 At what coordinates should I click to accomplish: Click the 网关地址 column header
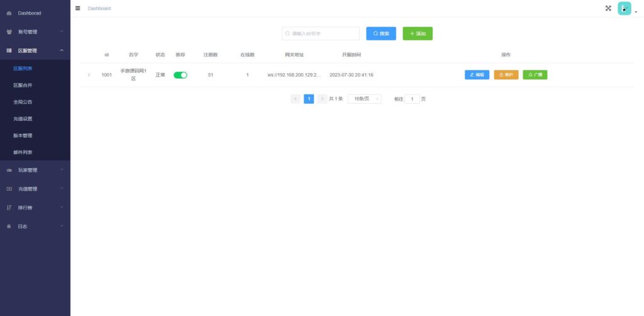pyautogui.click(x=294, y=55)
